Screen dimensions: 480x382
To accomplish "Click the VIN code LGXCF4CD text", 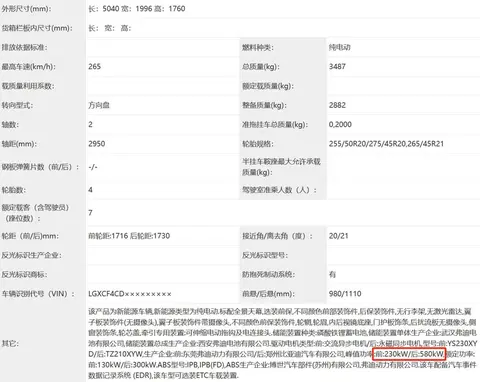I will tap(106, 294).
